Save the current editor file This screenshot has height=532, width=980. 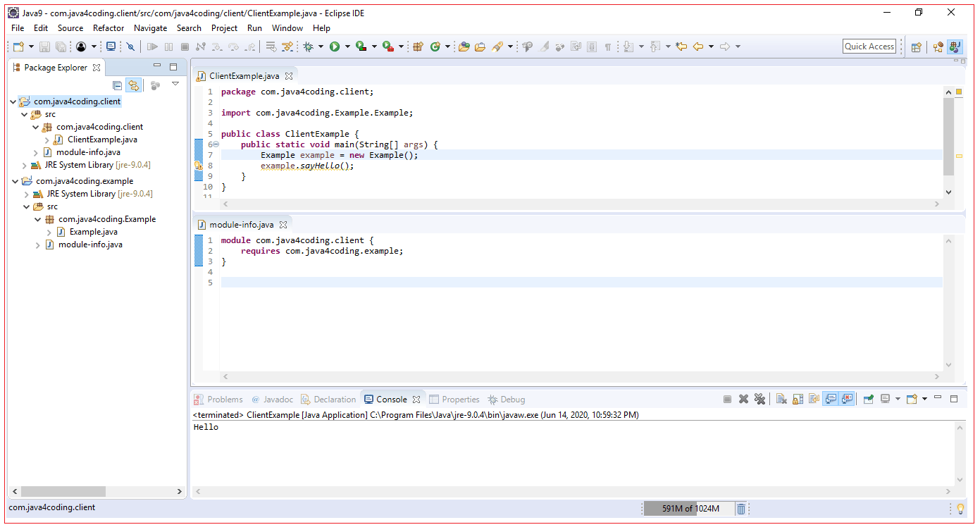click(x=44, y=47)
